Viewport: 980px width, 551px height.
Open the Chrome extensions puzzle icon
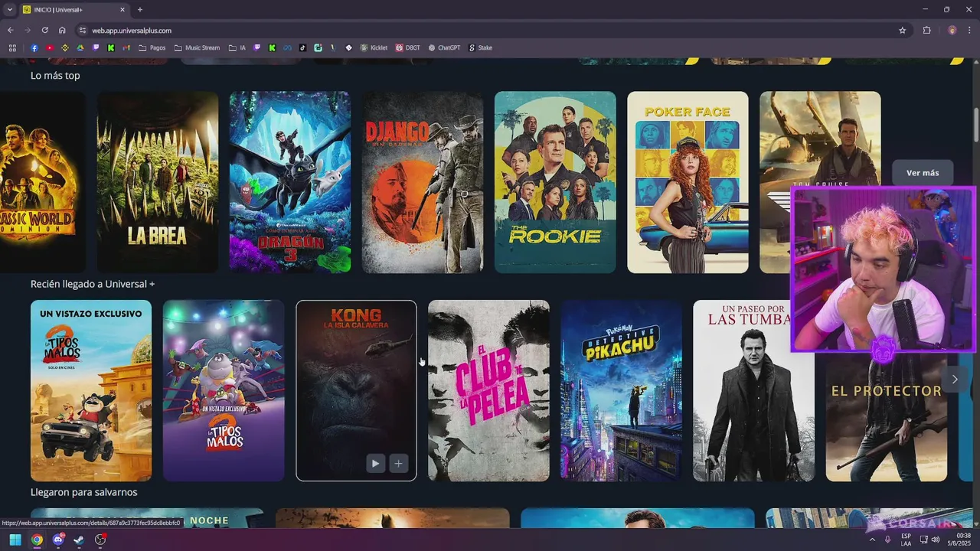coord(927,31)
